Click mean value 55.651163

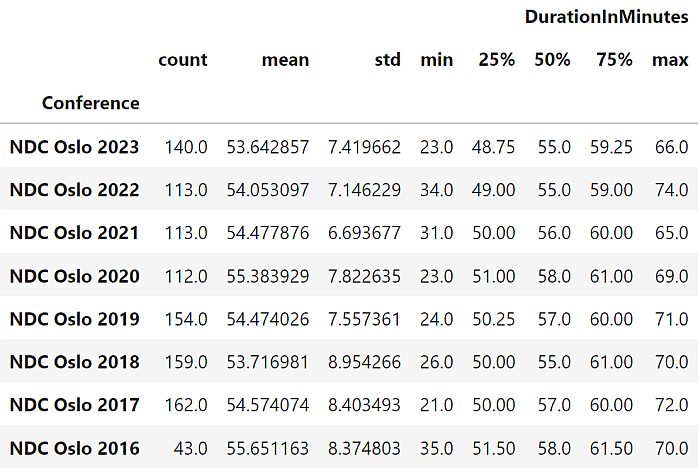click(x=268, y=448)
